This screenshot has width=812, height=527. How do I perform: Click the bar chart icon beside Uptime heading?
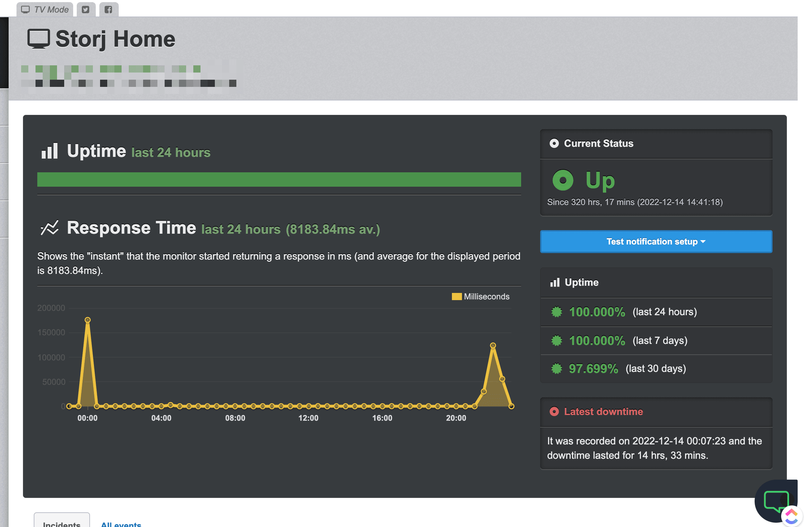pos(49,151)
